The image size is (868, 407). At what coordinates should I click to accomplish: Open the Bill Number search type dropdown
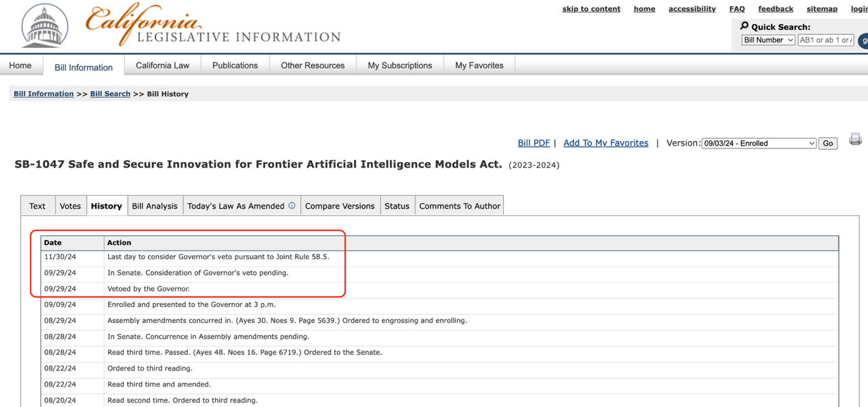(x=768, y=40)
